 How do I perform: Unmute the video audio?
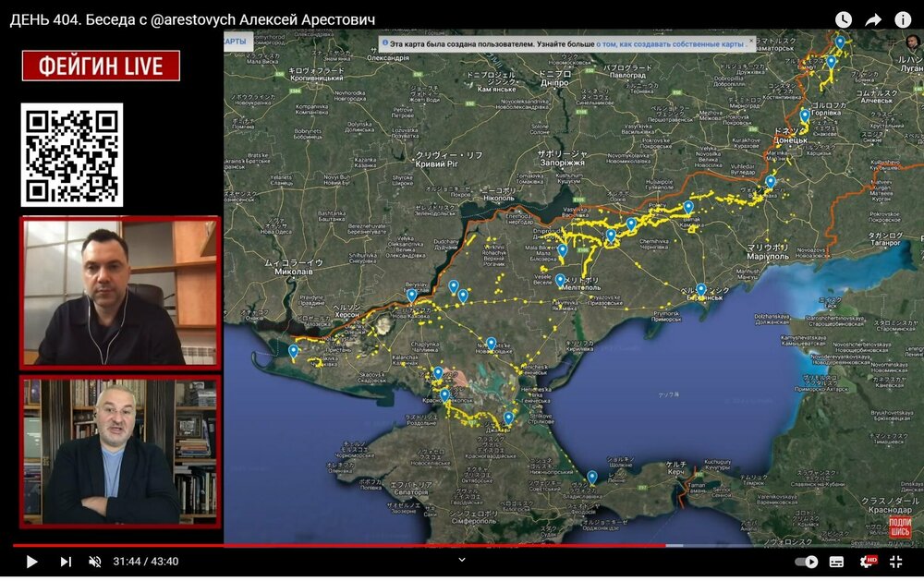point(94,562)
